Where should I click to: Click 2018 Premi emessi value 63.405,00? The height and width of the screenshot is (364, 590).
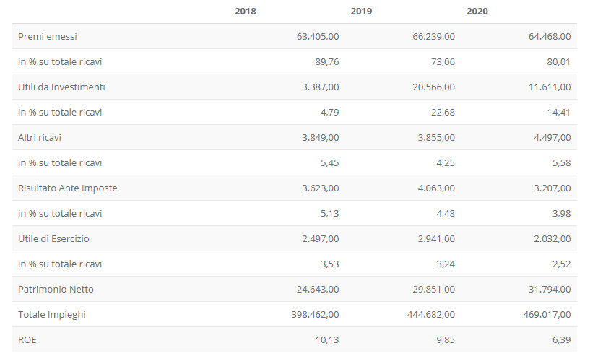(x=318, y=37)
